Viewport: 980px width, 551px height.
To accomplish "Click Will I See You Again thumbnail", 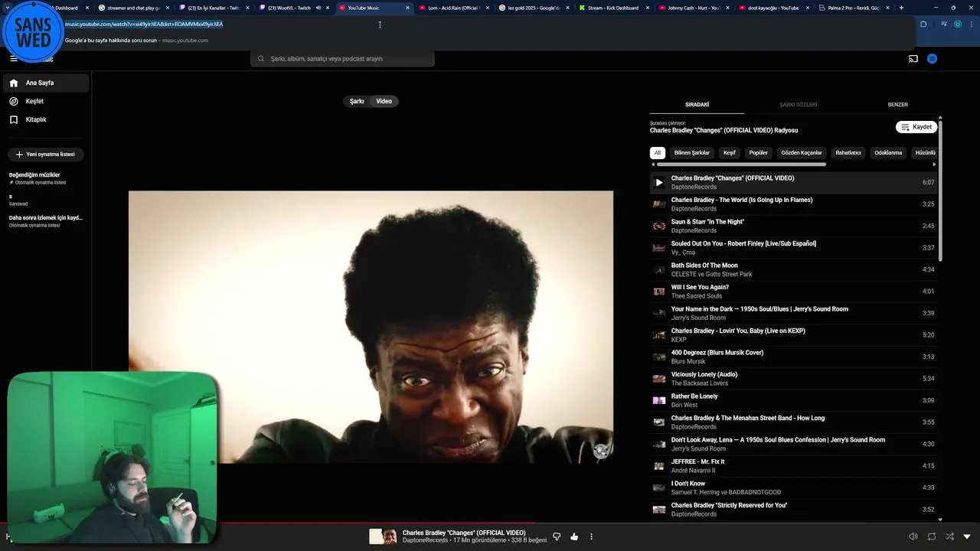I will (x=658, y=292).
